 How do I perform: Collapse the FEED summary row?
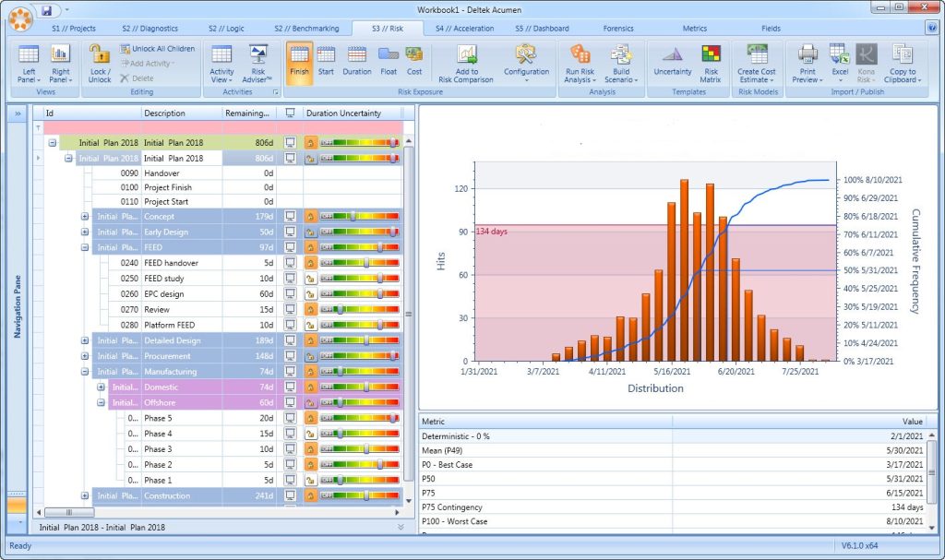pyautogui.click(x=85, y=248)
